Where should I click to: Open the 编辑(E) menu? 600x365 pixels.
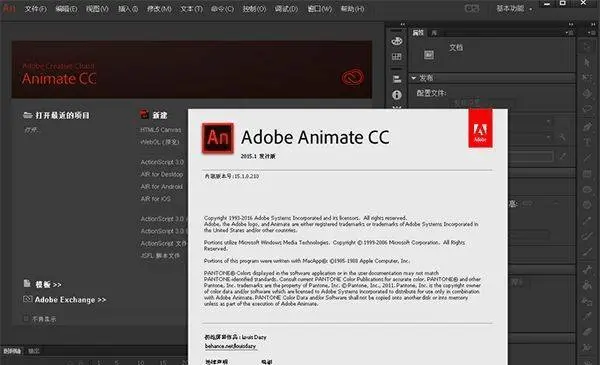[66, 8]
